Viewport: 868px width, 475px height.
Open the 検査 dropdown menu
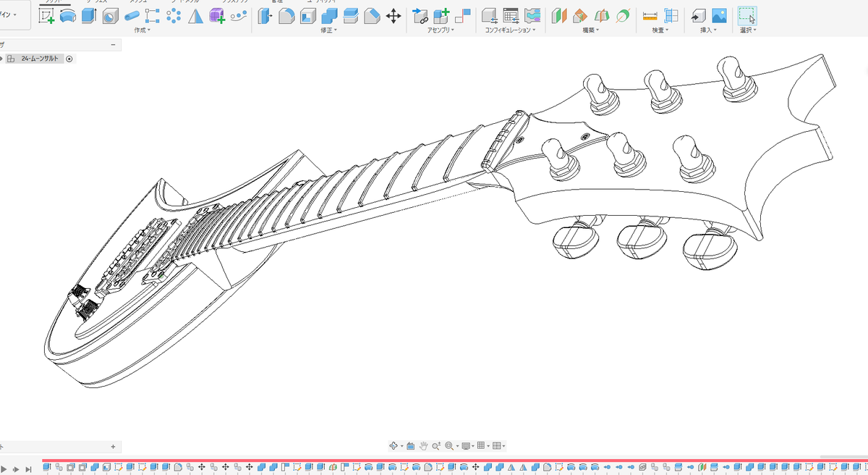[660, 30]
